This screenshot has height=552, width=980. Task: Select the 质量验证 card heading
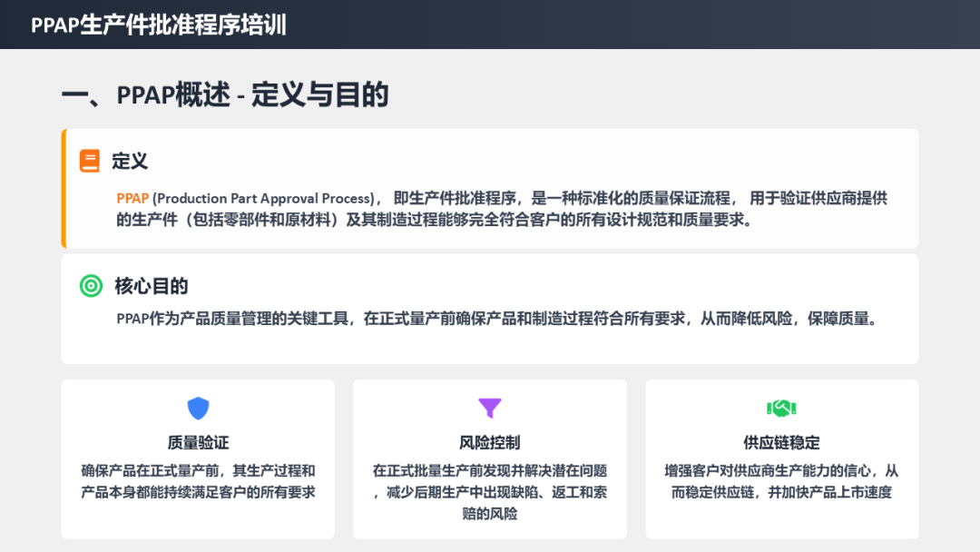198,442
